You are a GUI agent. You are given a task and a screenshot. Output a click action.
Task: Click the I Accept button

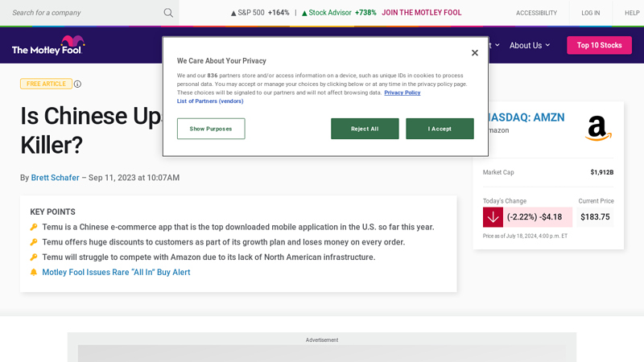coord(440,129)
